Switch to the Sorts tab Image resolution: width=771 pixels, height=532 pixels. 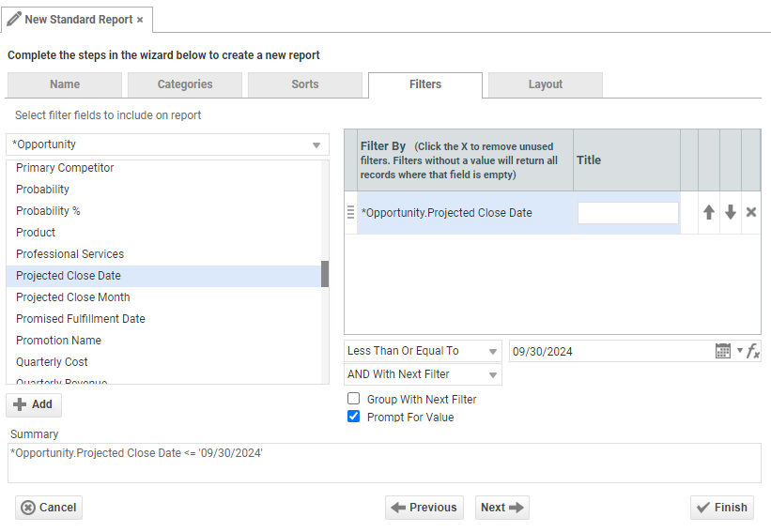coord(304,84)
